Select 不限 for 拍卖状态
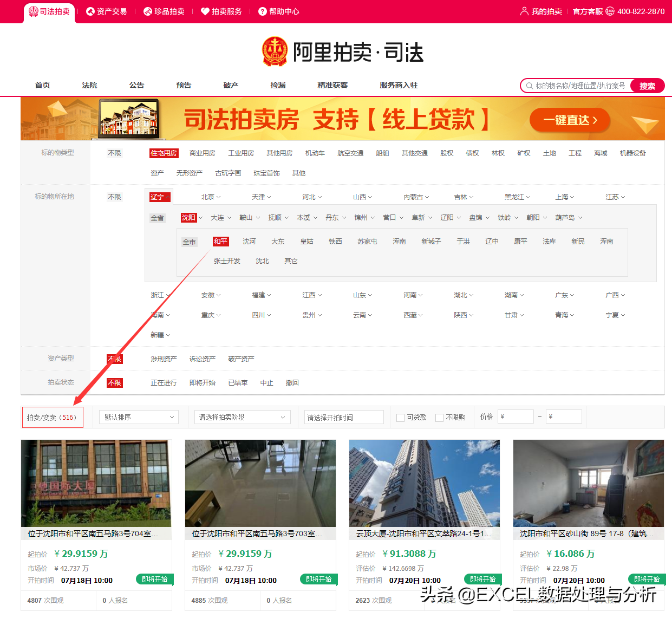This screenshot has width=672, height=618. click(114, 383)
